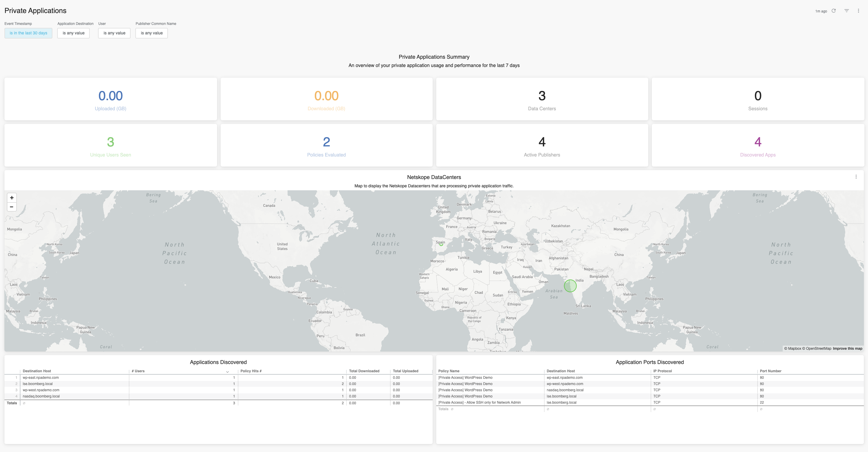The width and height of the screenshot is (868, 452).
Task: Click the Private Applications Summary title
Action: [434, 56]
